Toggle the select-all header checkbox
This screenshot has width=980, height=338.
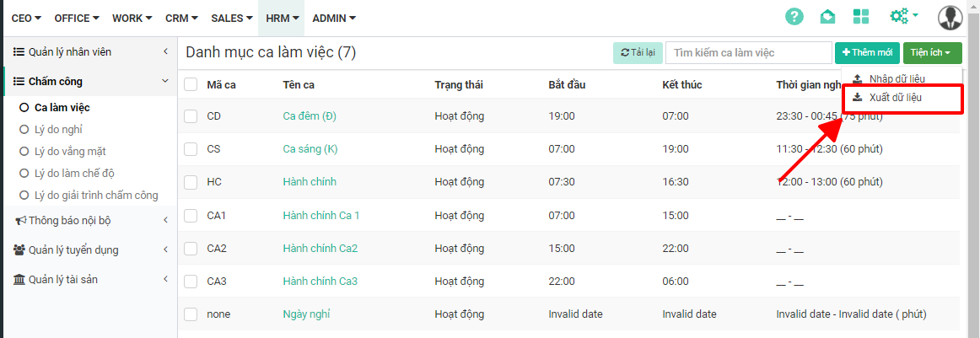[191, 84]
